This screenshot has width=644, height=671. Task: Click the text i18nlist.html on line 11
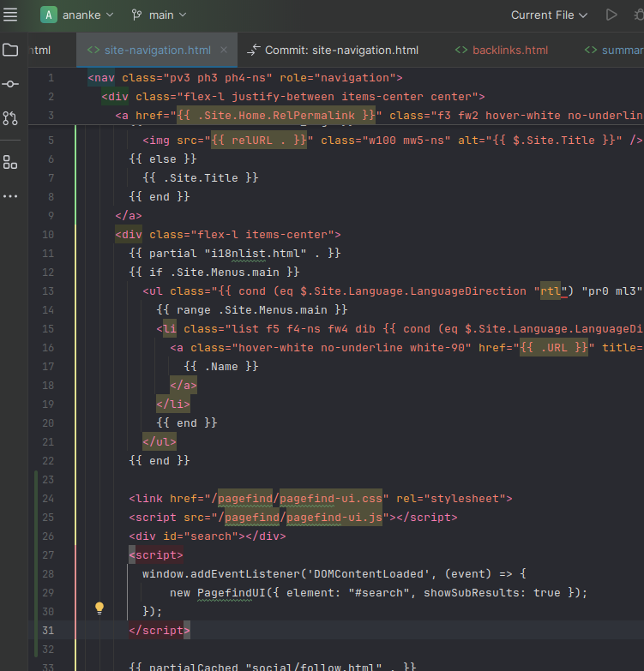coord(256,254)
